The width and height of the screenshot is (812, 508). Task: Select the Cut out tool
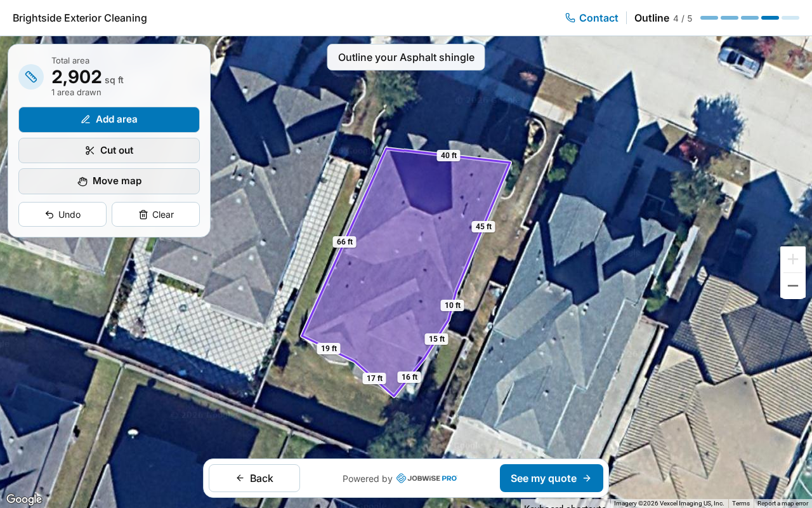tap(109, 150)
